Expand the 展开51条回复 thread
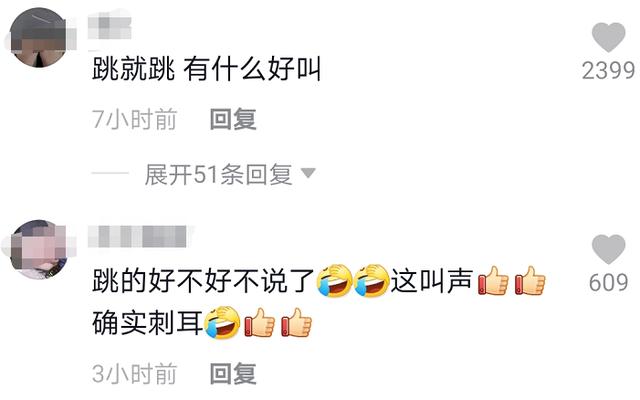The width and height of the screenshot is (640, 400). tap(218, 175)
